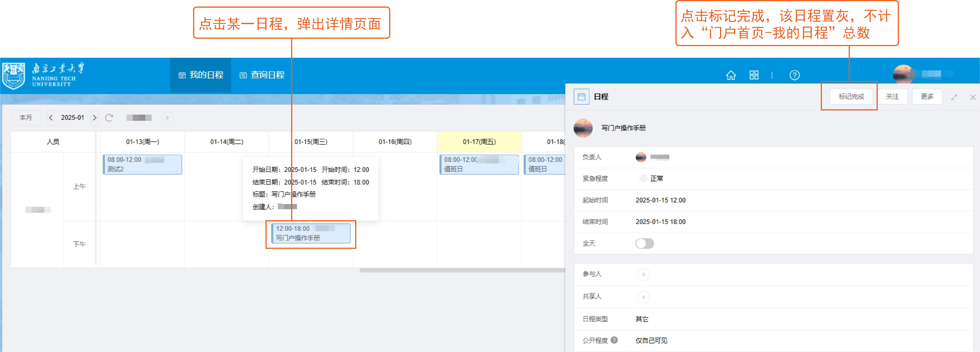
Task: Click the 公开程度 value 仅自己可见
Action: coord(651,341)
